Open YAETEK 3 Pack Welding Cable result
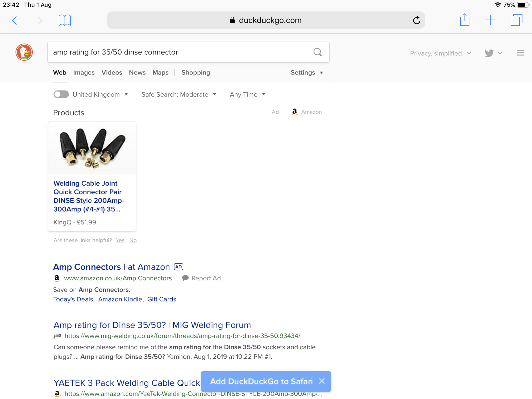This screenshot has width=532, height=399. 127,383
